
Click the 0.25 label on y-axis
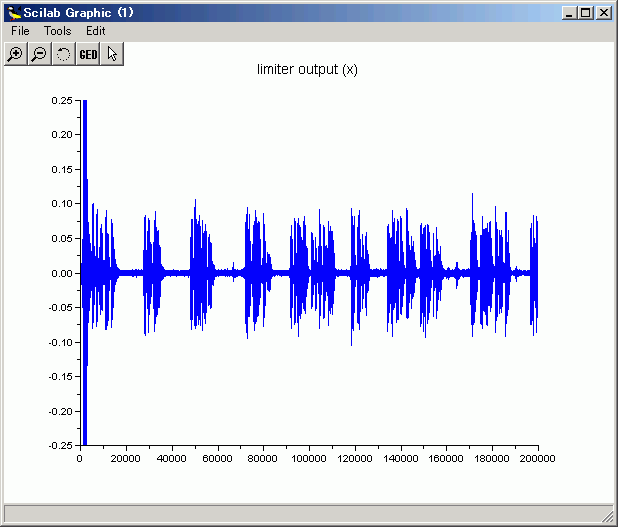tap(61, 100)
